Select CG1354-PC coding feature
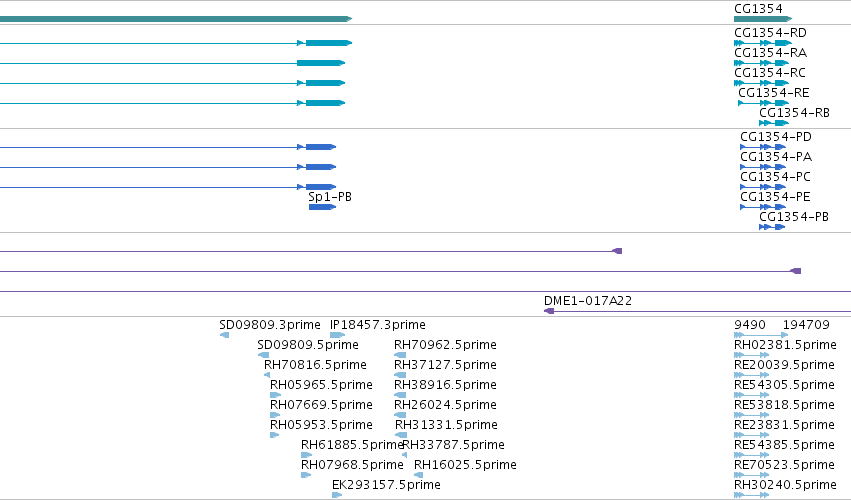This screenshot has height=500, width=851. point(776,177)
